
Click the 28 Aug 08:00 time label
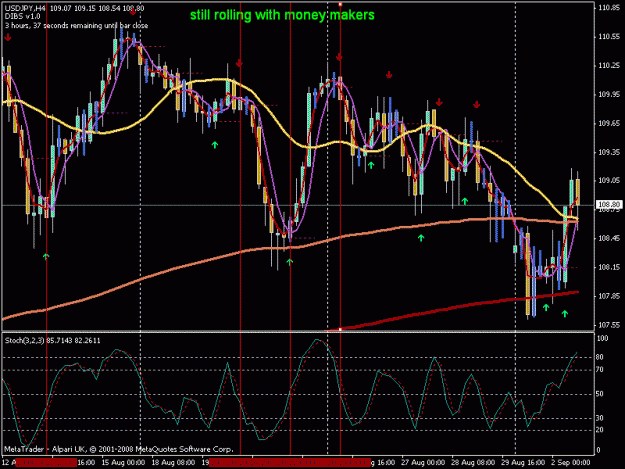click(x=473, y=463)
